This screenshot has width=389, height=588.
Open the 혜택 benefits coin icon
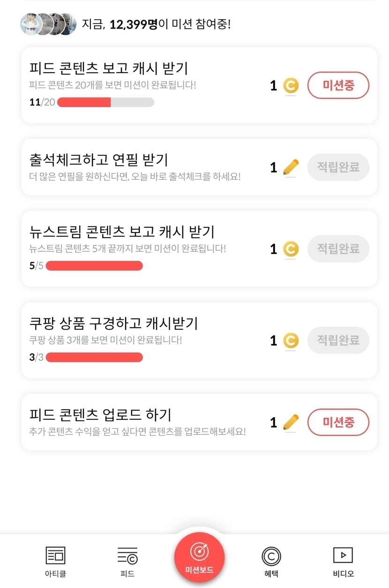tap(271, 556)
